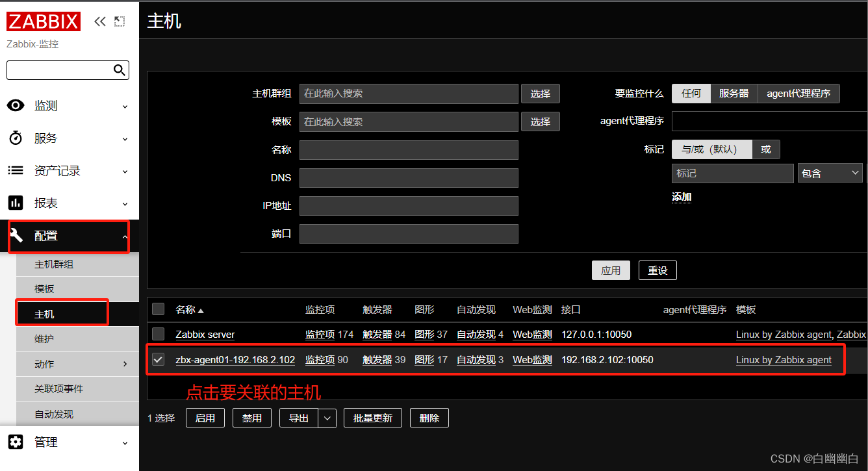Open the 包含 tag operator dropdown
The height and width of the screenshot is (471, 868).
830,173
